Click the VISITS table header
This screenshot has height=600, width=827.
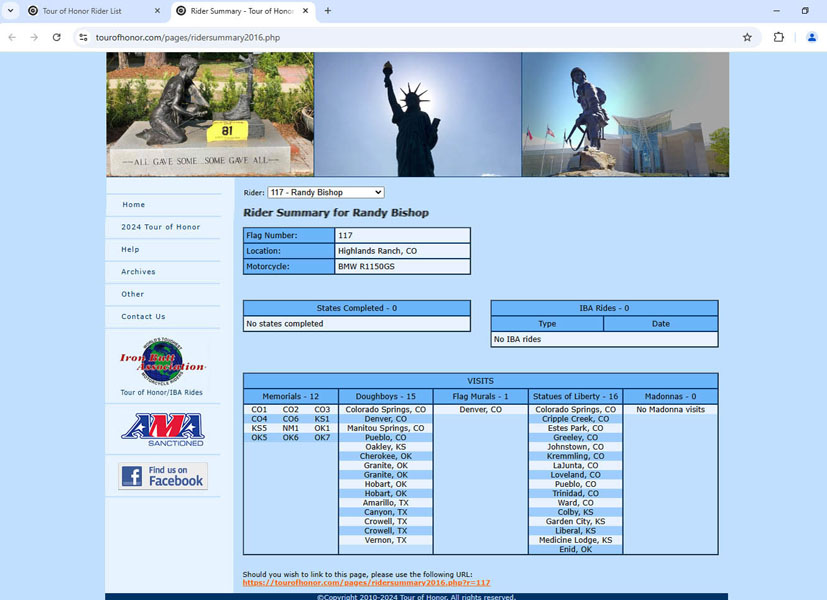click(480, 381)
